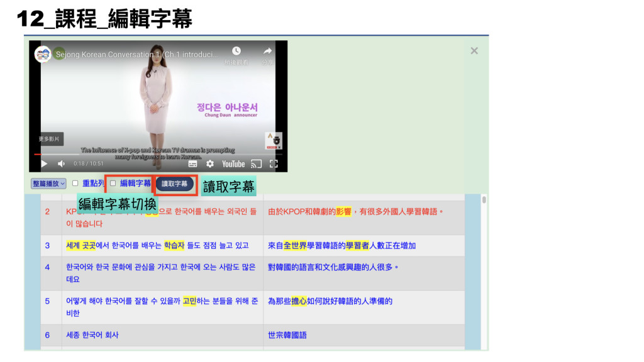The width and height of the screenshot is (644, 362).
Task: Open the 整篇播放 dropdown
Action: [x=48, y=184]
